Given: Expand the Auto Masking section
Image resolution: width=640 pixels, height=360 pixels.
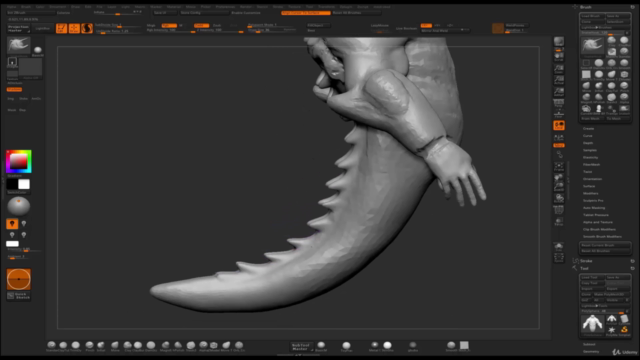Looking at the screenshot, I should pos(594,208).
